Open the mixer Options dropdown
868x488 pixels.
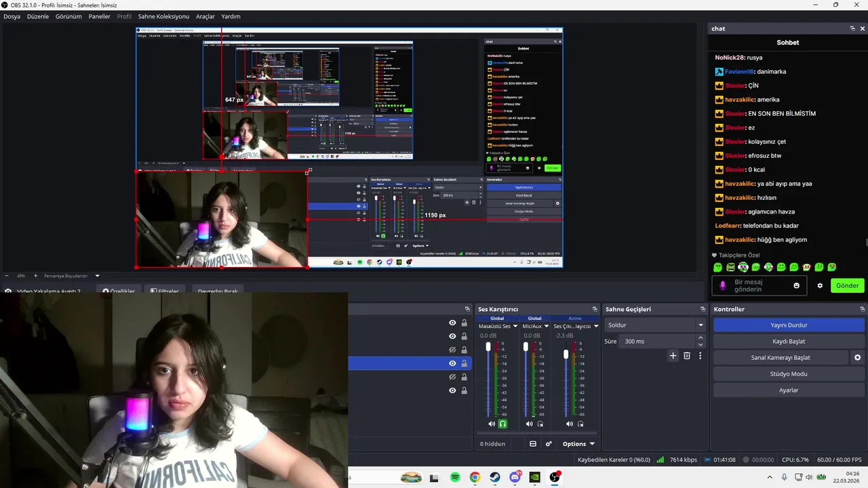[578, 444]
